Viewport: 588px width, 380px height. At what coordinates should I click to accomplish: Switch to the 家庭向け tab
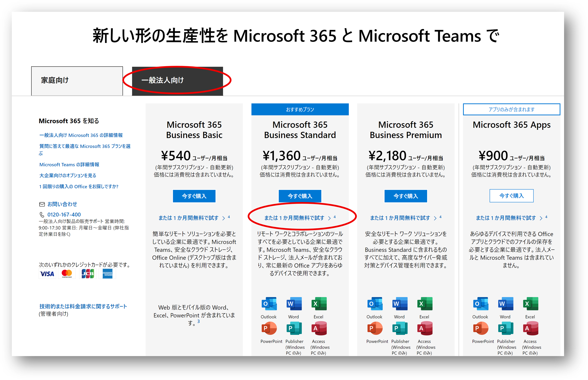pos(77,81)
